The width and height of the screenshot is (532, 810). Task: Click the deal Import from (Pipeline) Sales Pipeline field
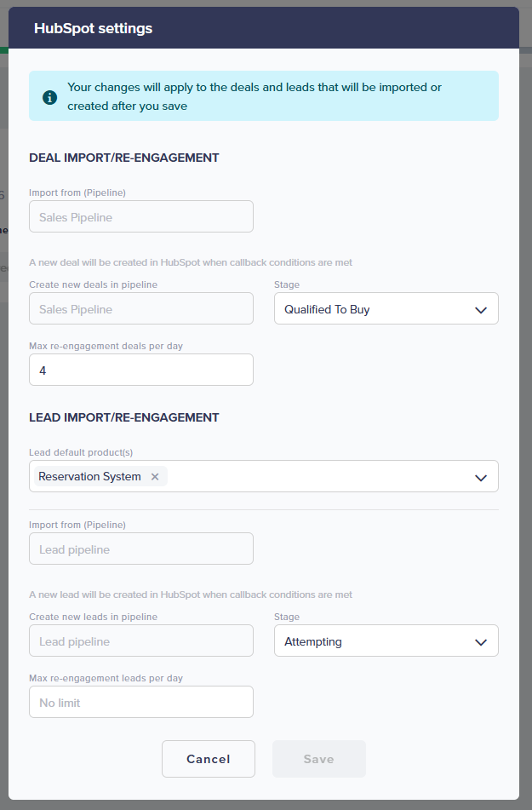coord(141,217)
